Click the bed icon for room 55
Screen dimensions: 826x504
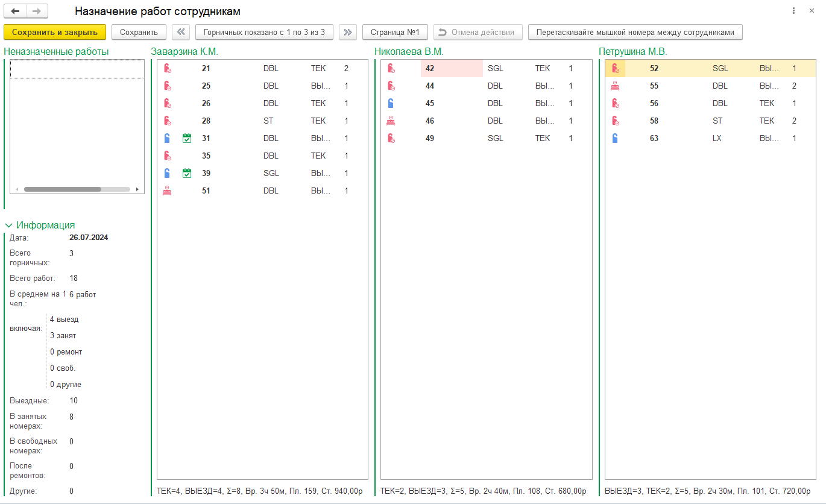click(615, 86)
